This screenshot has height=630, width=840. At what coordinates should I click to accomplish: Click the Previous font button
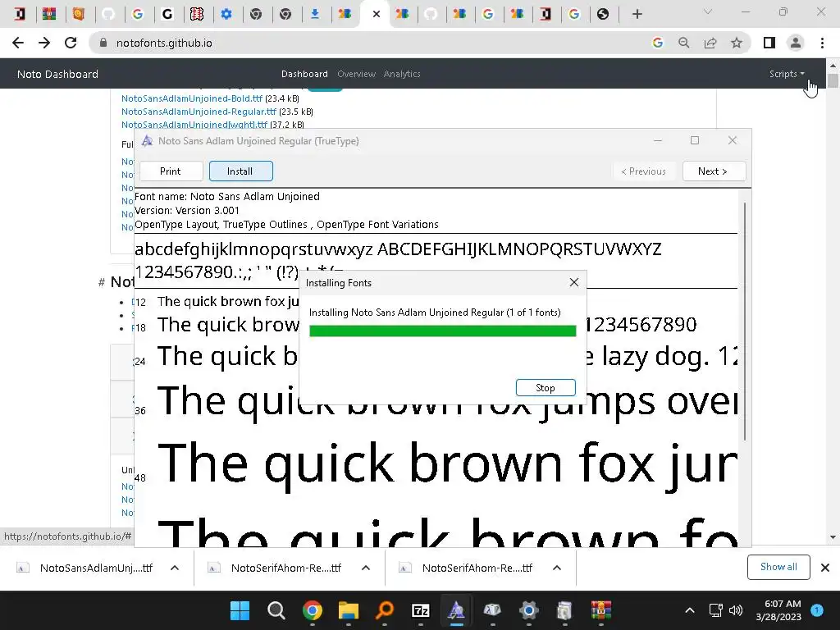pyautogui.click(x=643, y=171)
